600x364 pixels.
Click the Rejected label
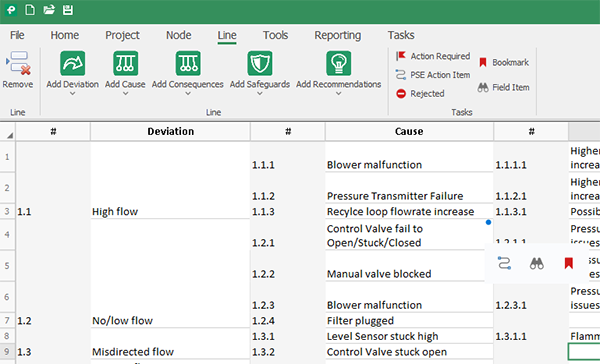[427, 94]
